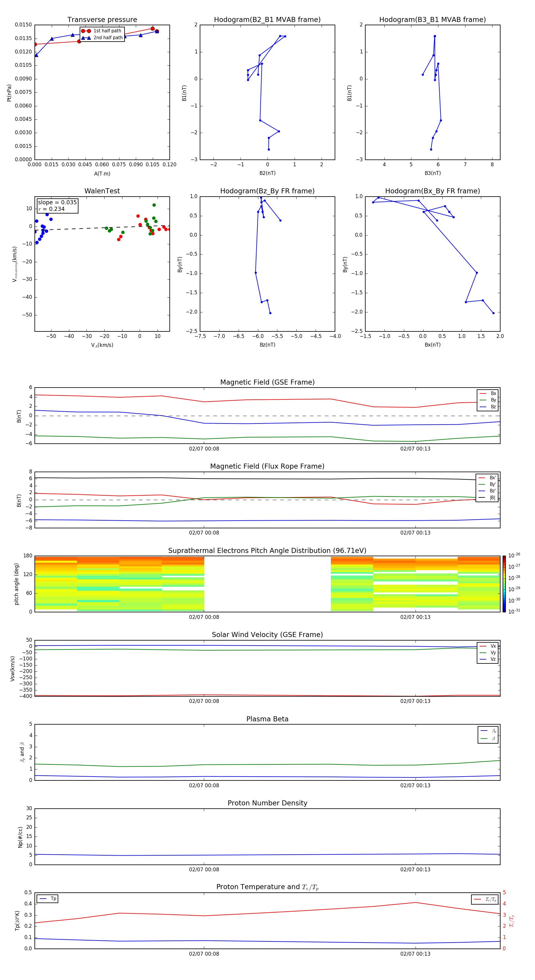This screenshot has width=535, height=980.
Task: Click the Suprathermal Electrons Pitch Angle Distribution title
Action: (x=267, y=551)
